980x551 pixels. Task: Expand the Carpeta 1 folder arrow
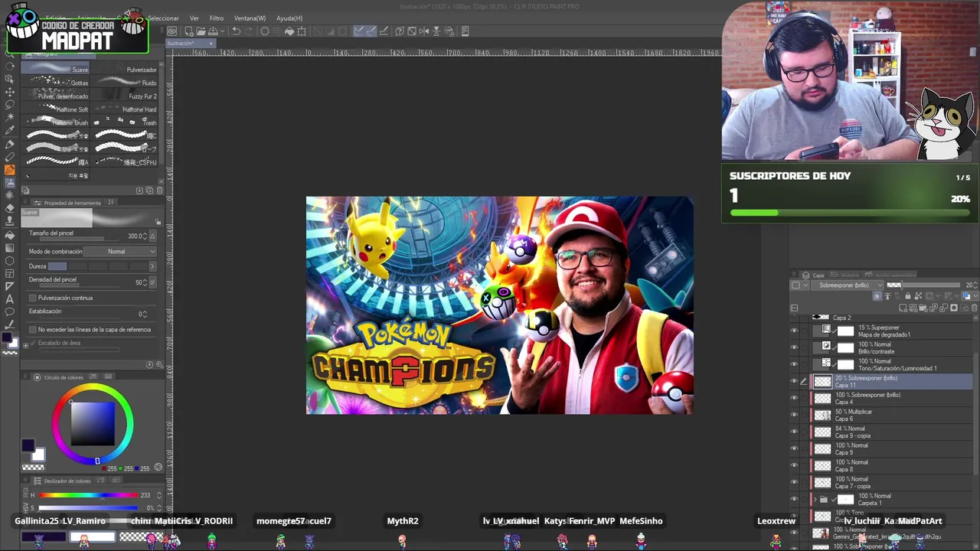814,499
